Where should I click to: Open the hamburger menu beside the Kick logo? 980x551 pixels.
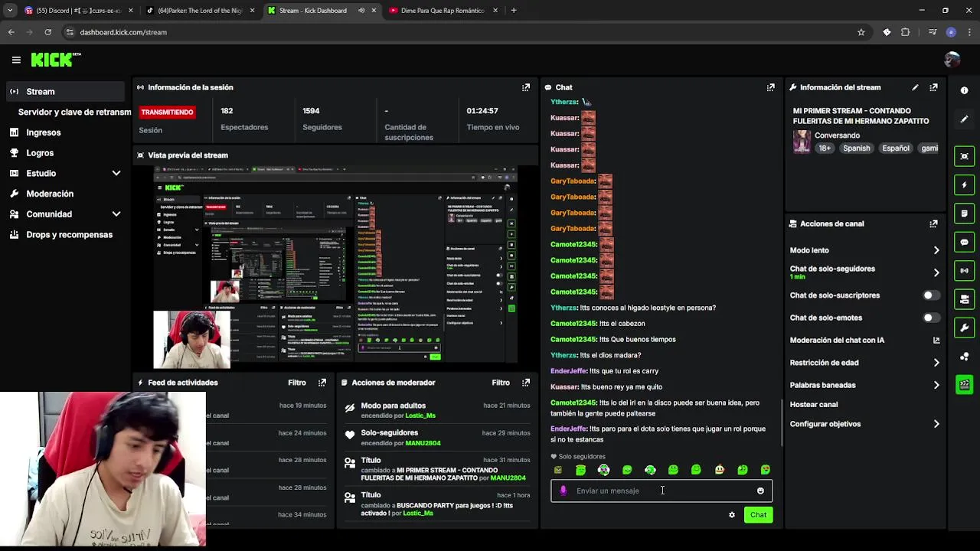coord(16,60)
